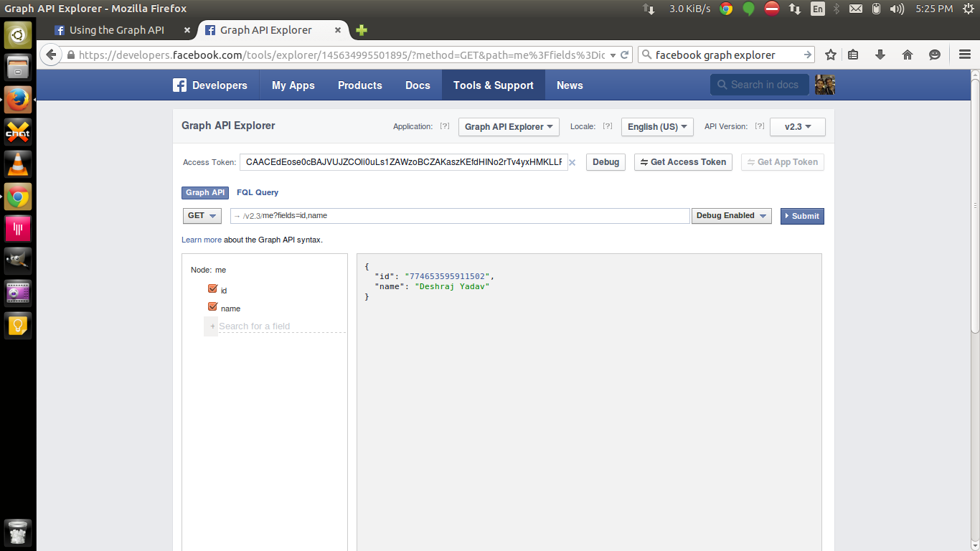Viewport: 980px width, 551px height.
Task: Open the API Version v2.3 dropdown
Action: coord(798,127)
